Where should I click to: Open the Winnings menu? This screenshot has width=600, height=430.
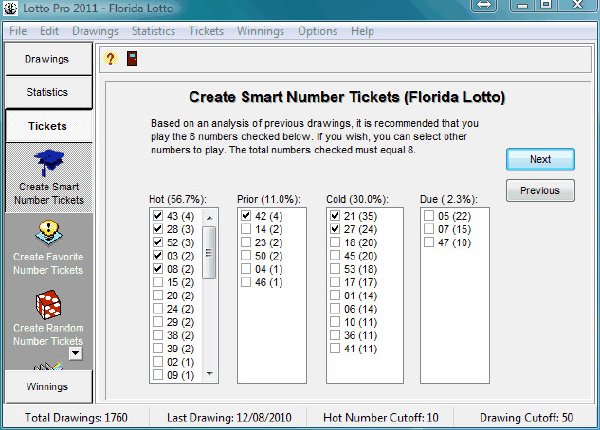coord(261,31)
